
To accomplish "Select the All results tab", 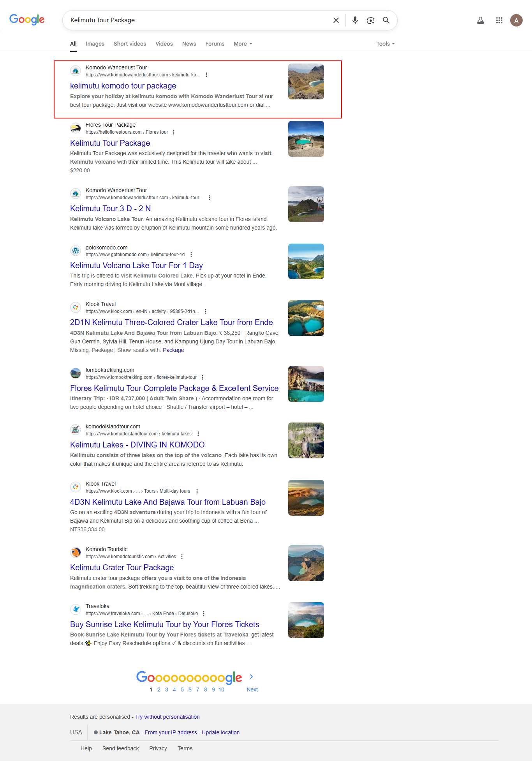I will pyautogui.click(x=73, y=44).
